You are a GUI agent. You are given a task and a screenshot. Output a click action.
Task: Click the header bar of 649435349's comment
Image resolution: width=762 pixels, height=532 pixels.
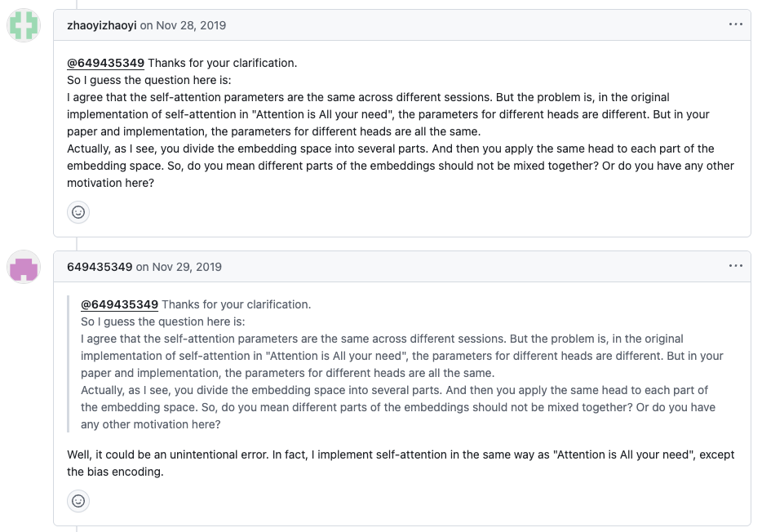[402, 267]
